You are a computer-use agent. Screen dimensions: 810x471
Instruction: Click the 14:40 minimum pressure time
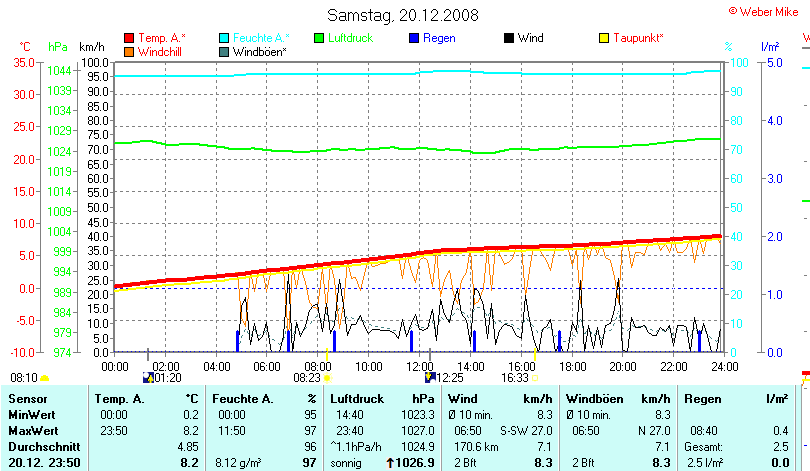[350, 415]
